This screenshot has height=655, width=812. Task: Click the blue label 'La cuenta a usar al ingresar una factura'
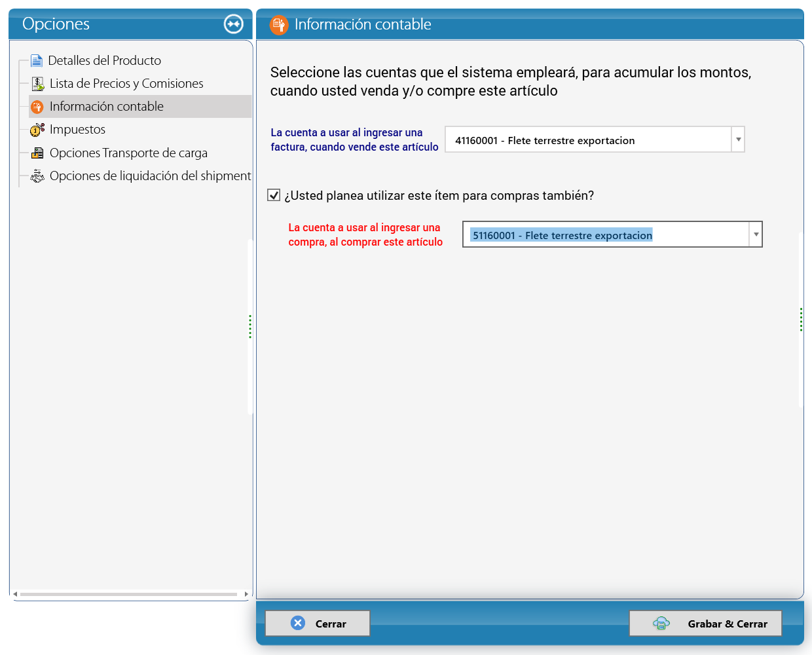[354, 140]
